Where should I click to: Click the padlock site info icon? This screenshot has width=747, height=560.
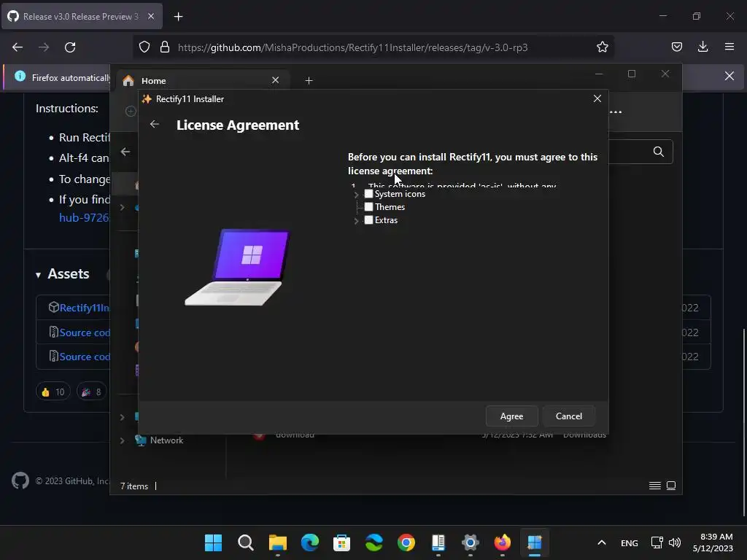(x=165, y=47)
